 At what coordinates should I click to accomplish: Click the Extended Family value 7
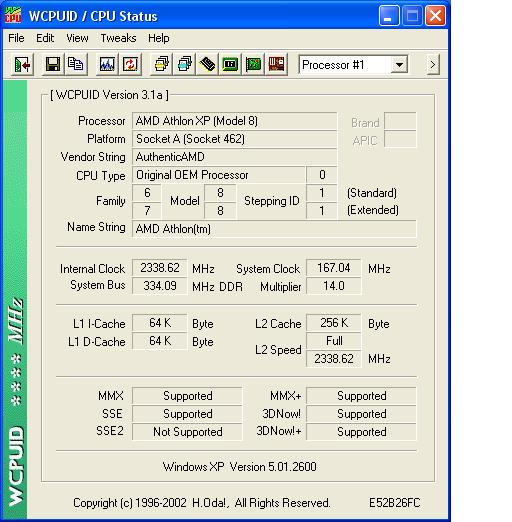(x=147, y=211)
